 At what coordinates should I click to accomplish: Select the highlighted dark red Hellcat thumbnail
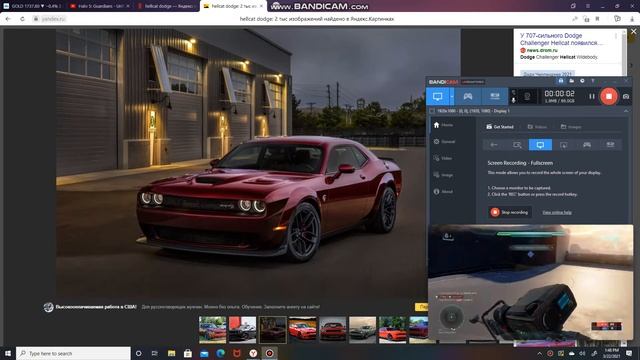click(x=273, y=329)
